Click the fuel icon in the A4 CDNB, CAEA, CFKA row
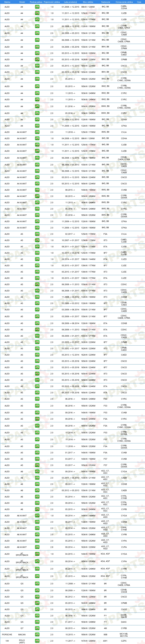 [x=37, y=26]
